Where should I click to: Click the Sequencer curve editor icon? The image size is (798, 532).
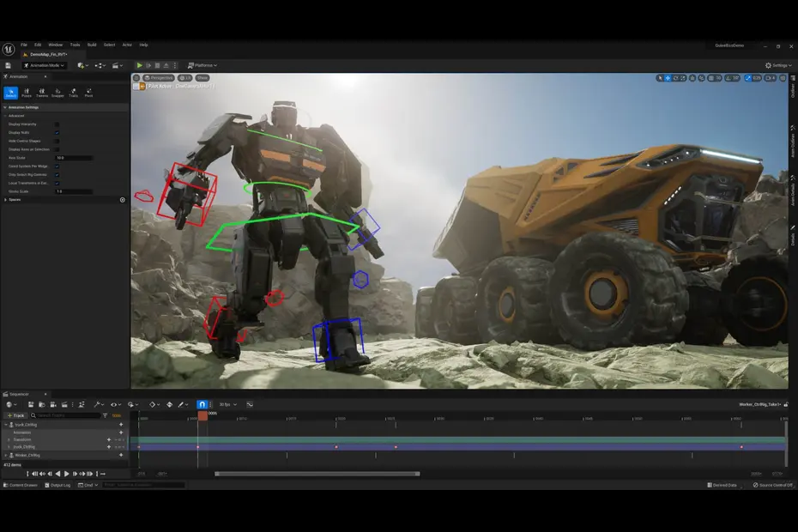pos(250,404)
